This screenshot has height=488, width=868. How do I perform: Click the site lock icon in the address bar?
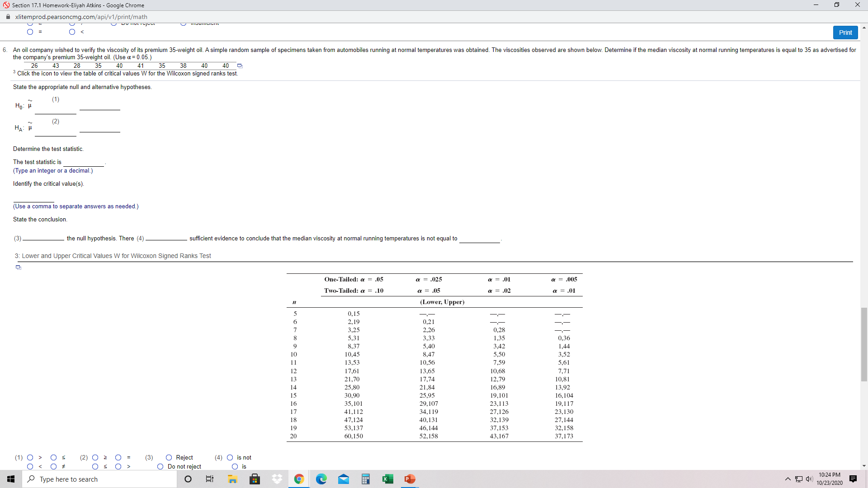[8, 17]
